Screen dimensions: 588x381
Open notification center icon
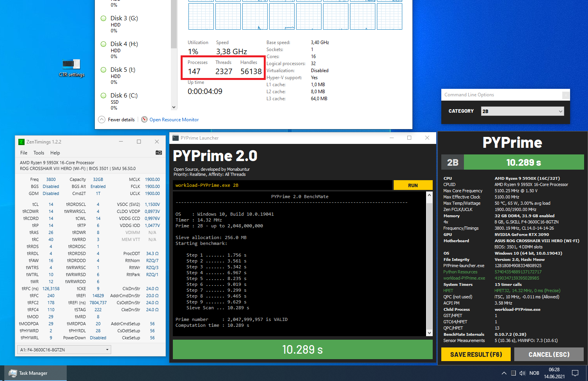[575, 373]
